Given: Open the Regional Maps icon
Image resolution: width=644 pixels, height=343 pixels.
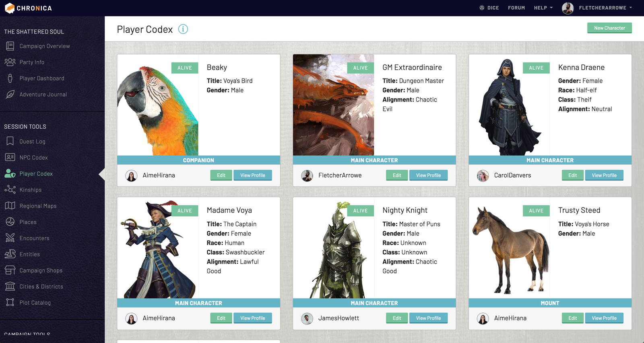Looking at the screenshot, I should pos(10,206).
